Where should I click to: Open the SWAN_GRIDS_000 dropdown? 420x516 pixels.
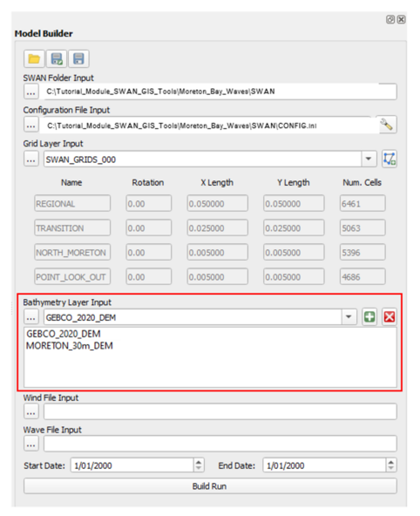(369, 159)
